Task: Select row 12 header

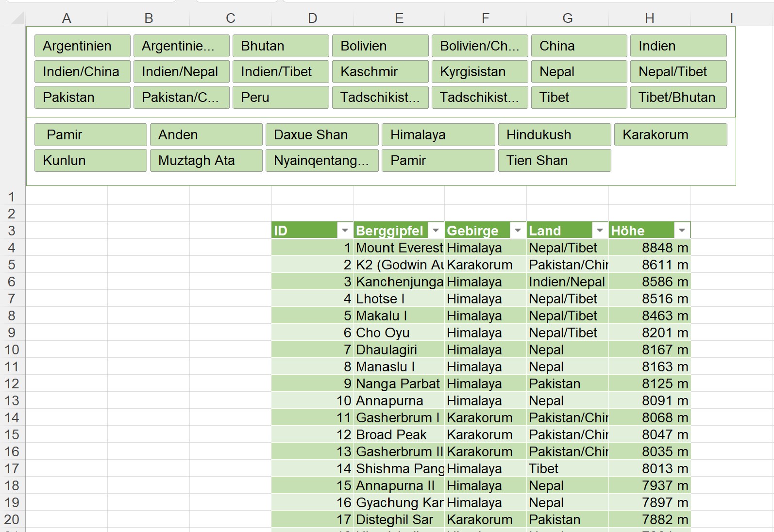Action: click(x=12, y=384)
